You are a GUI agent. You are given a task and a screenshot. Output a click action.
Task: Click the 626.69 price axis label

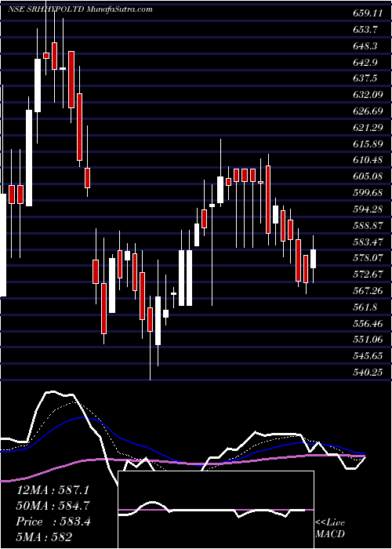point(366,111)
